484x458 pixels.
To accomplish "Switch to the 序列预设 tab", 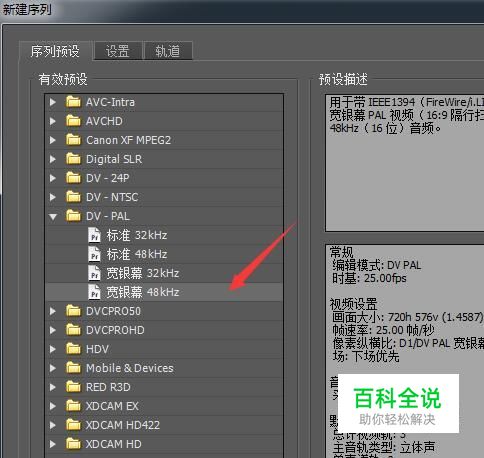I will pyautogui.click(x=55, y=51).
